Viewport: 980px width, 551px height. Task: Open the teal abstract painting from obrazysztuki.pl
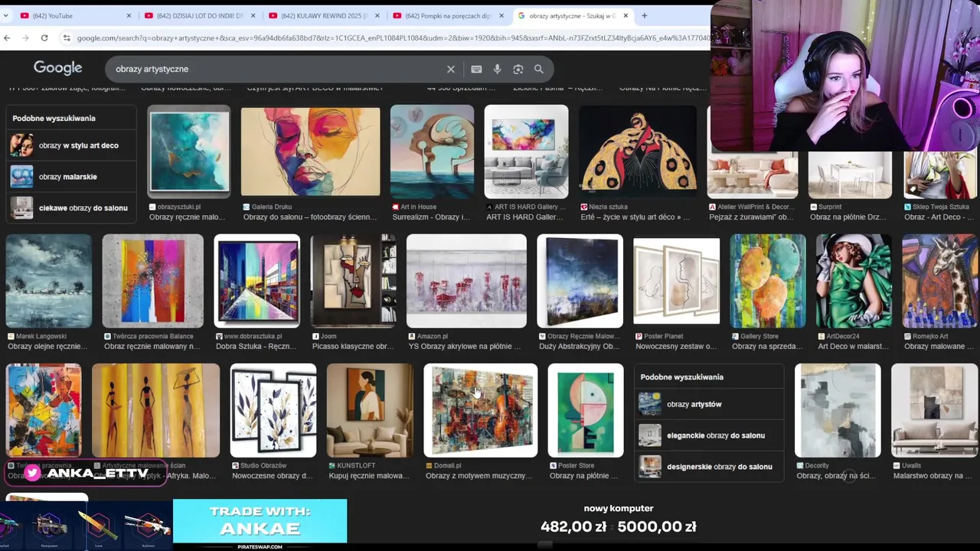pos(189,152)
